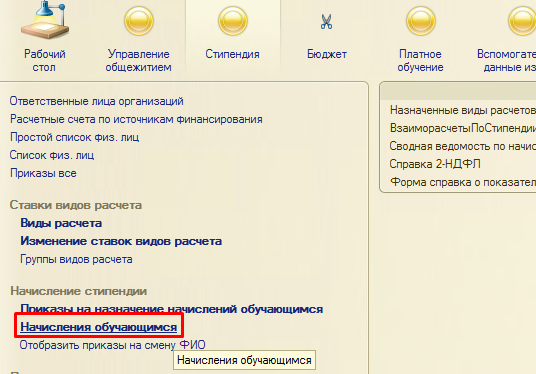536x374 pixels.
Task: Select the Платное обучение section label
Action: tap(420, 61)
